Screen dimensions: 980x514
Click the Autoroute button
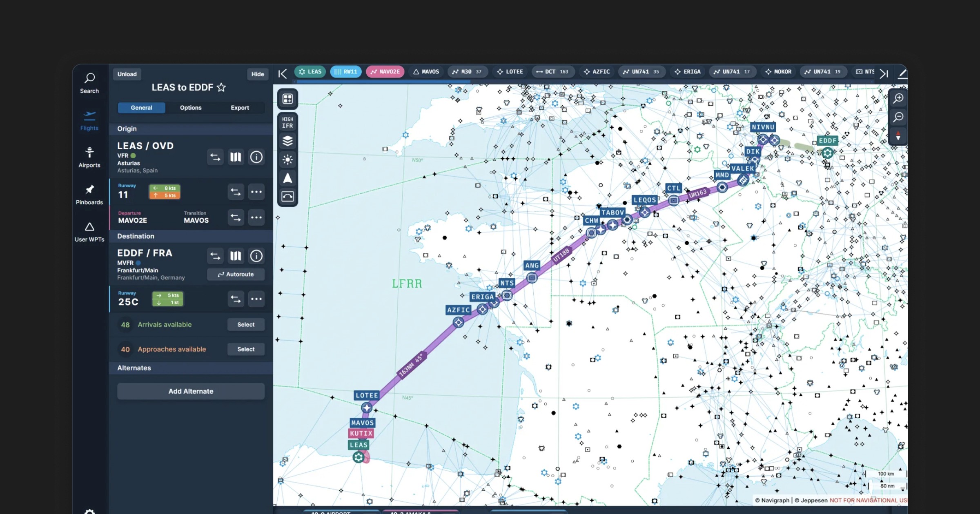(236, 274)
